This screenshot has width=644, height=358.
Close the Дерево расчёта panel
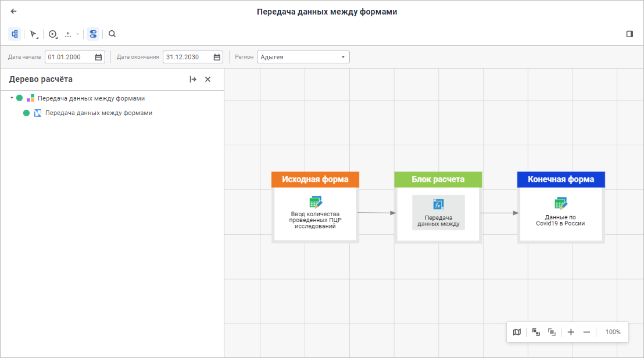(207, 80)
